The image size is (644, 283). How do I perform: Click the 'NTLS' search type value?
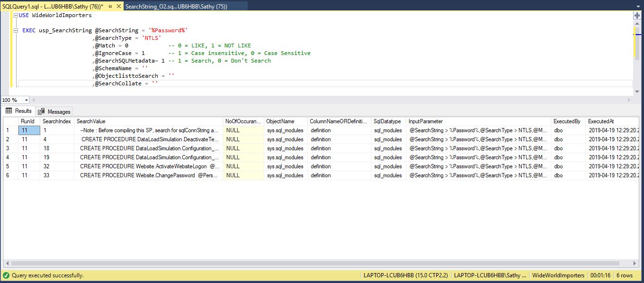[x=152, y=38]
